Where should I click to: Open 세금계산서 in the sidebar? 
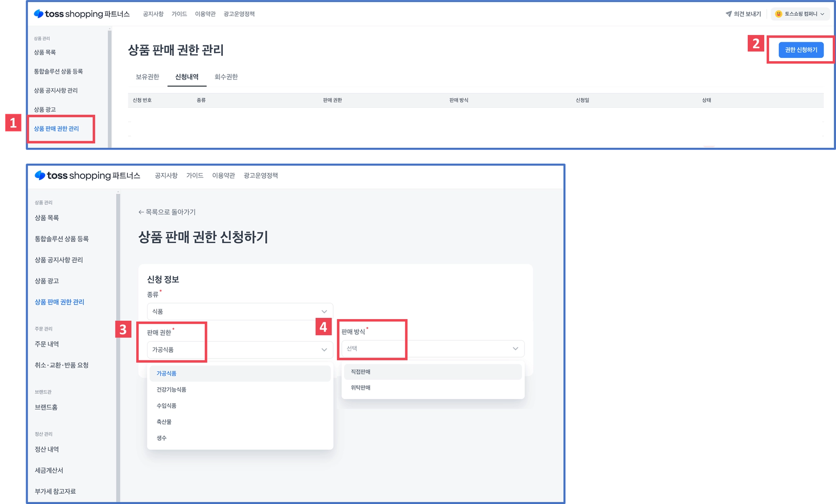[49, 470]
